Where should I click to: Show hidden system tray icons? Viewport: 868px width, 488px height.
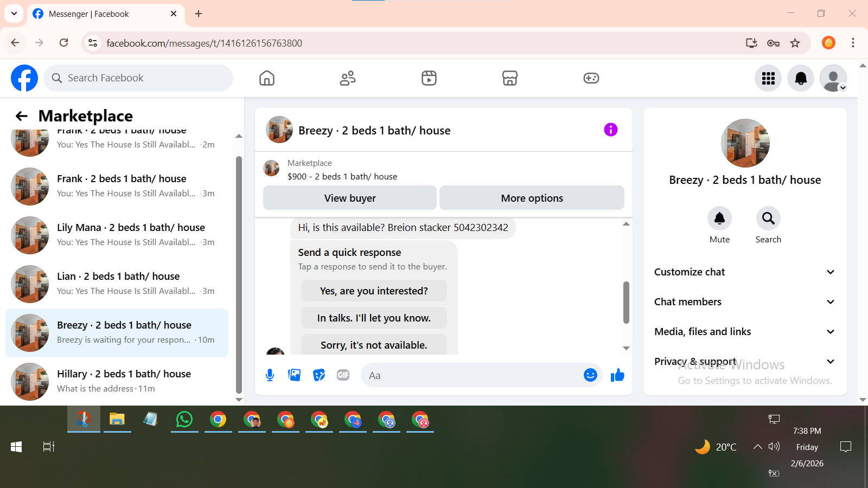[x=757, y=447]
